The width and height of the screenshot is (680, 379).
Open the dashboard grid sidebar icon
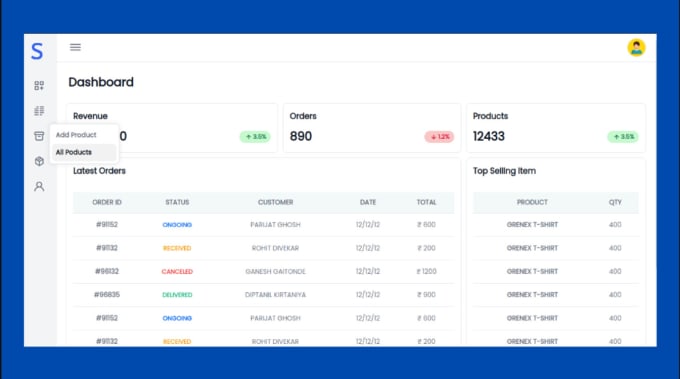(39, 85)
